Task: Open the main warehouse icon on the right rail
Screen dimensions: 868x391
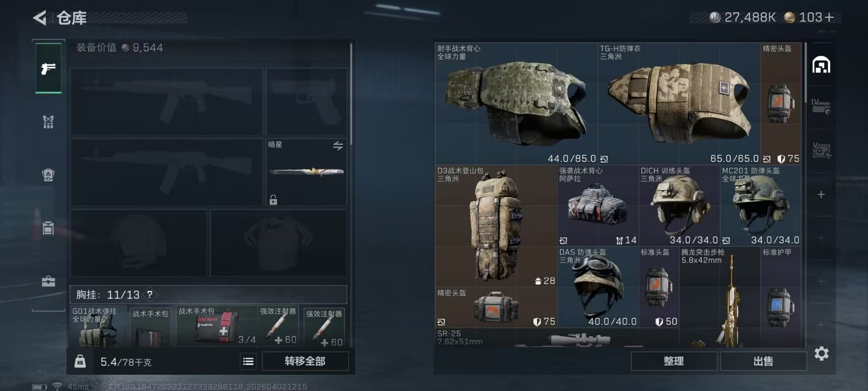Action: 821,65
